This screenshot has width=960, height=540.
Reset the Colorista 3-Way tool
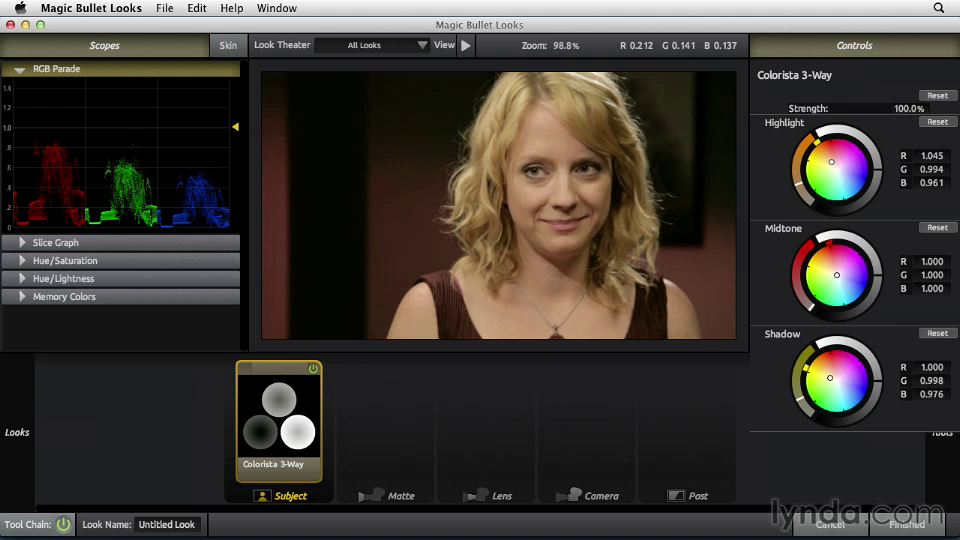937,96
